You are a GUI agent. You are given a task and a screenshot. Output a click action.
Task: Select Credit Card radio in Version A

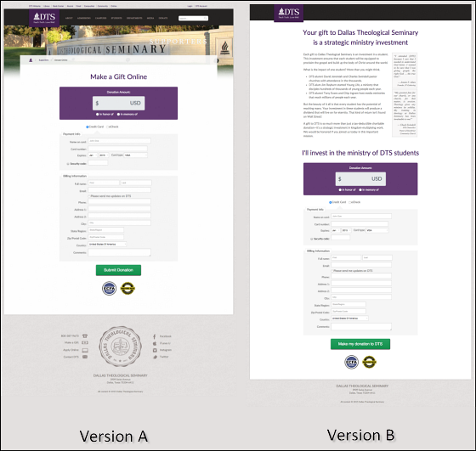(88, 127)
